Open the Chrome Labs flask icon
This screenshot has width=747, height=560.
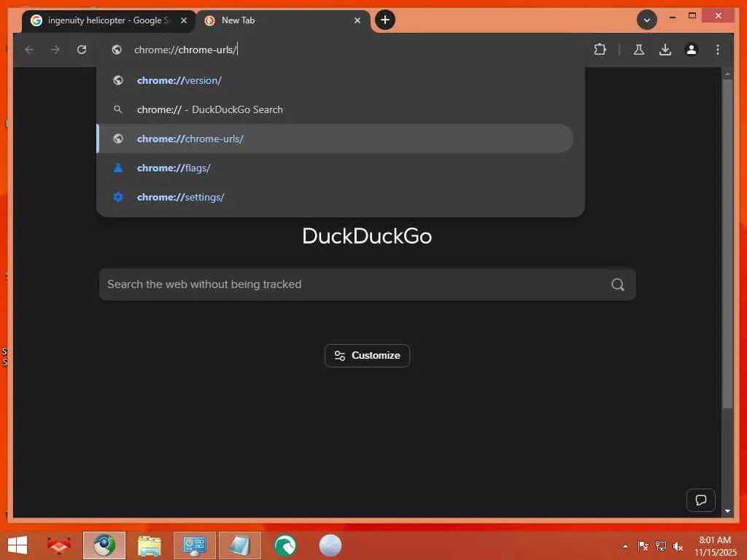click(x=639, y=50)
